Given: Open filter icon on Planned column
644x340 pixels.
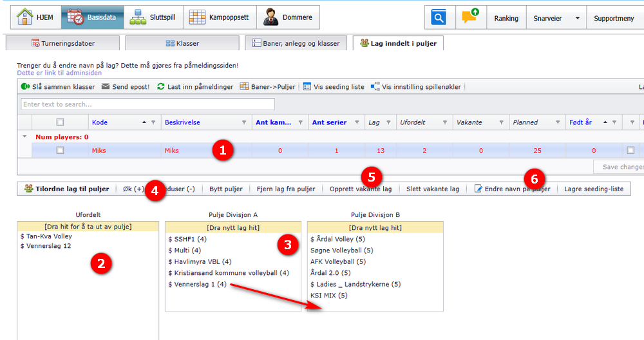Looking at the screenshot, I should [557, 122].
